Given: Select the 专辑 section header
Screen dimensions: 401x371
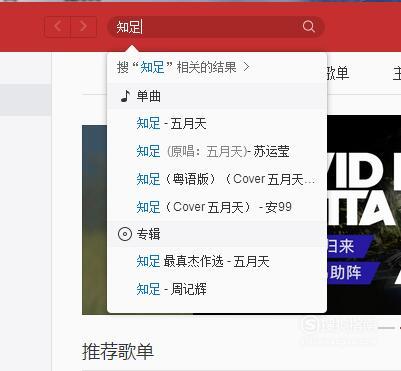Looking at the screenshot, I should click(x=217, y=234).
